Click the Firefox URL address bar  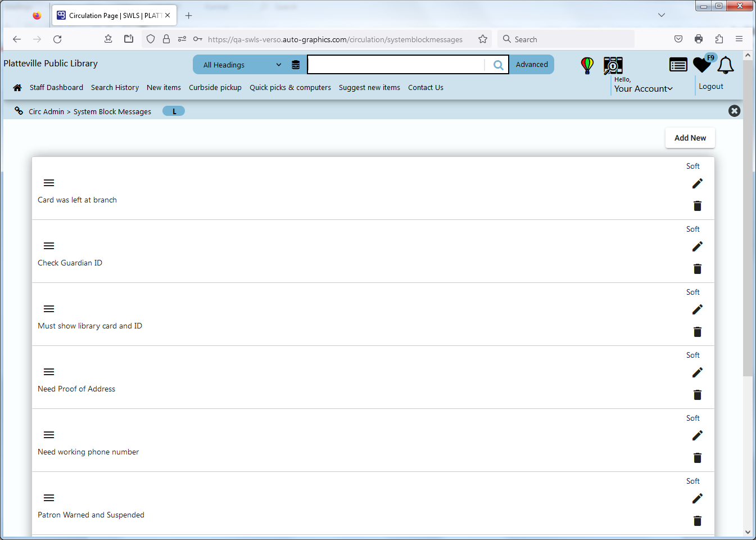click(335, 39)
